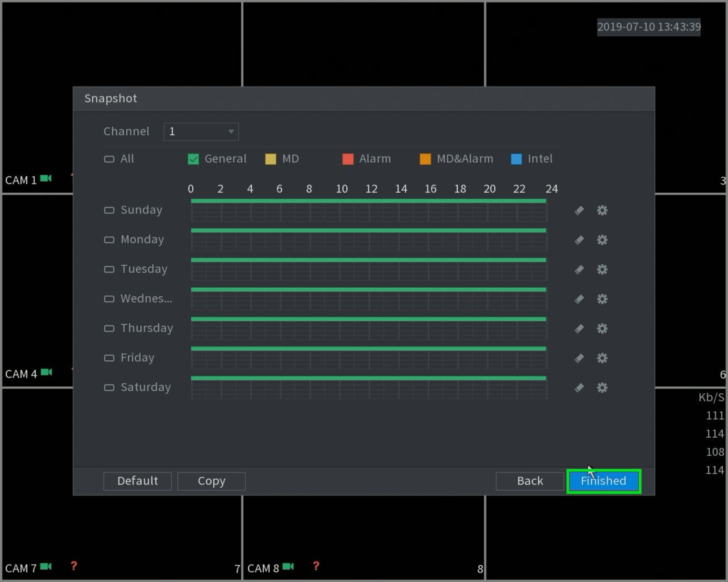
Task: Click the Friday schedule timeline bar
Action: [x=369, y=358]
